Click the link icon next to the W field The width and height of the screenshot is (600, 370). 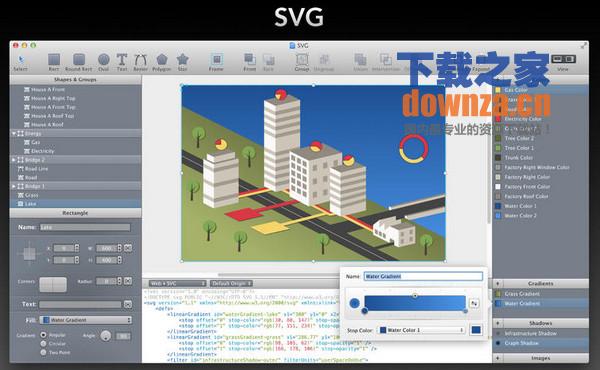point(128,248)
